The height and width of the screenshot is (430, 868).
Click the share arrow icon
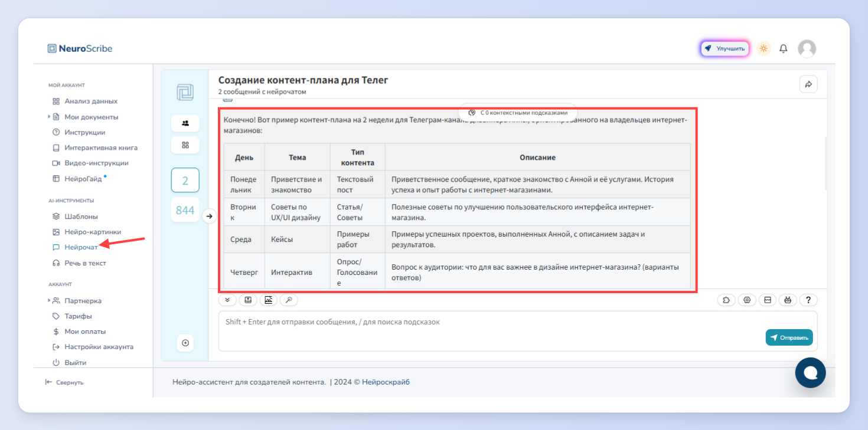(x=808, y=84)
